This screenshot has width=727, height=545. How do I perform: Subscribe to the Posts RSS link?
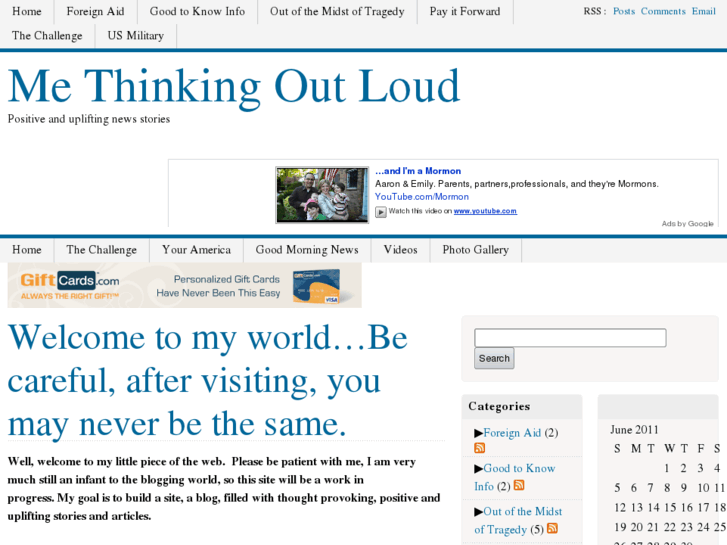[x=624, y=12]
